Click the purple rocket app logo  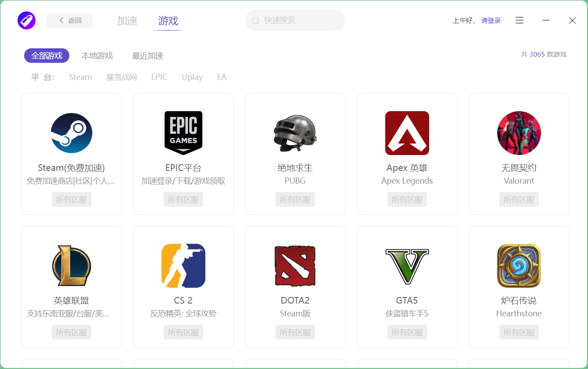(26, 20)
